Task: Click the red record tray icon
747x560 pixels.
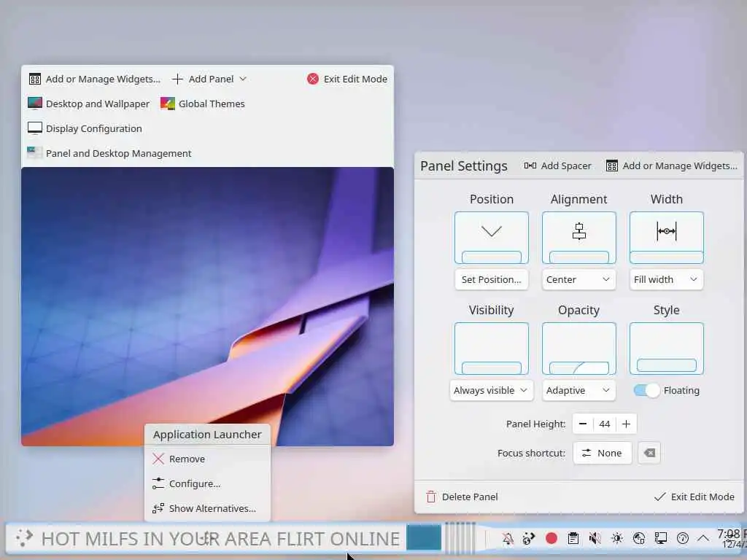Action: (x=551, y=539)
